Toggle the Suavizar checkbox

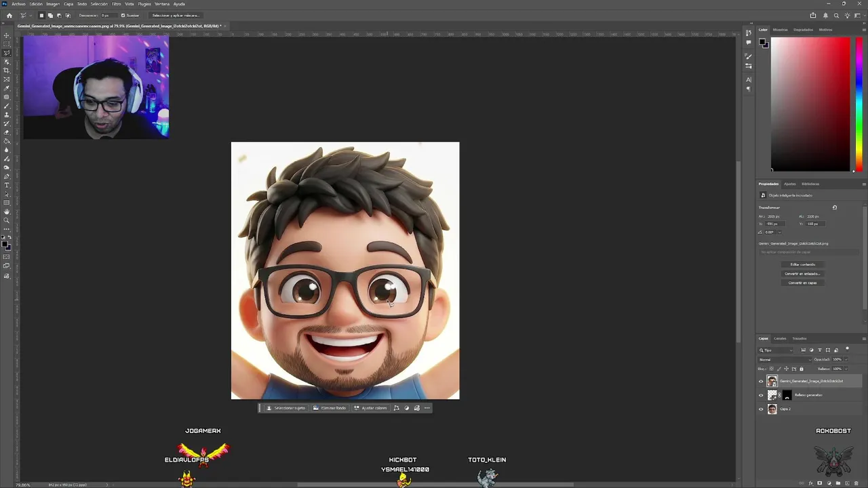coord(123,16)
